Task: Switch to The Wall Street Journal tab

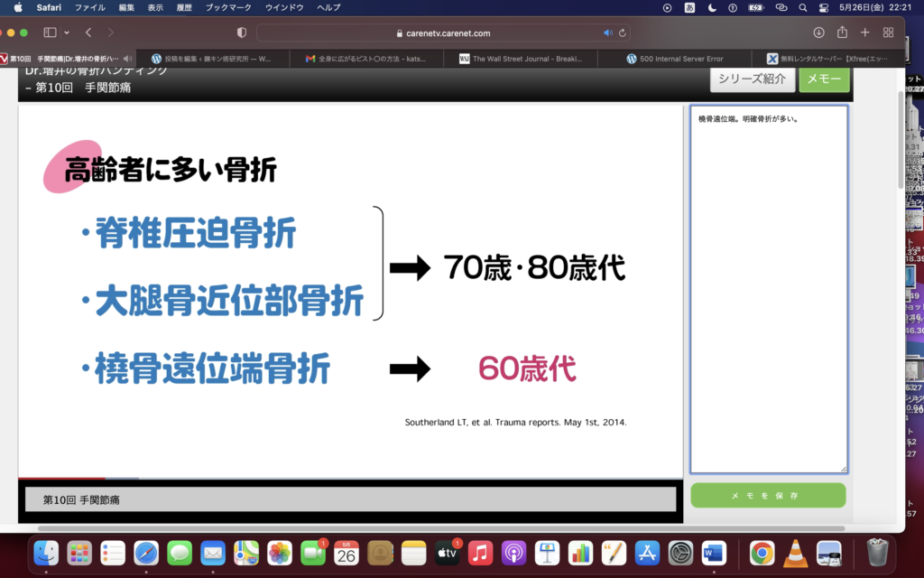Action: click(522, 58)
